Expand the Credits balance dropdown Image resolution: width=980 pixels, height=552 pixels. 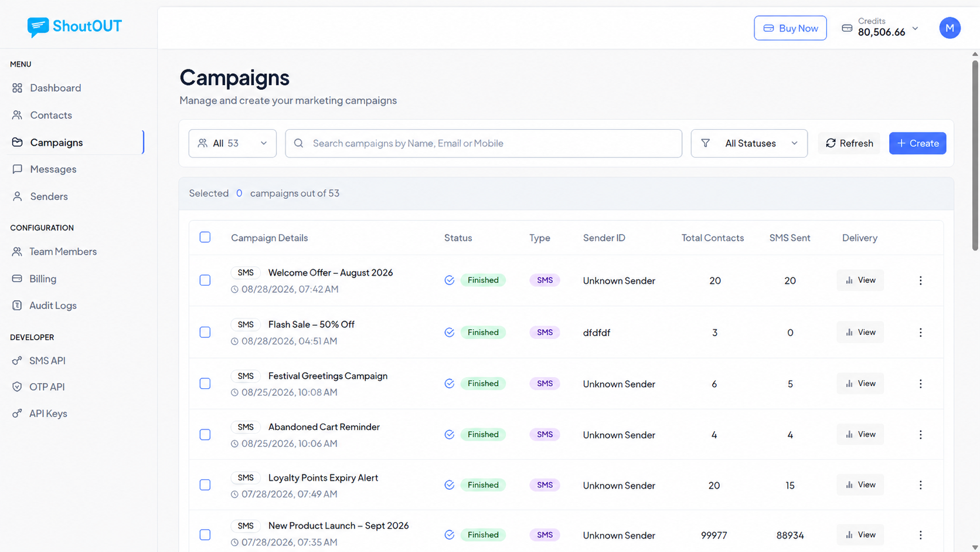(x=915, y=28)
